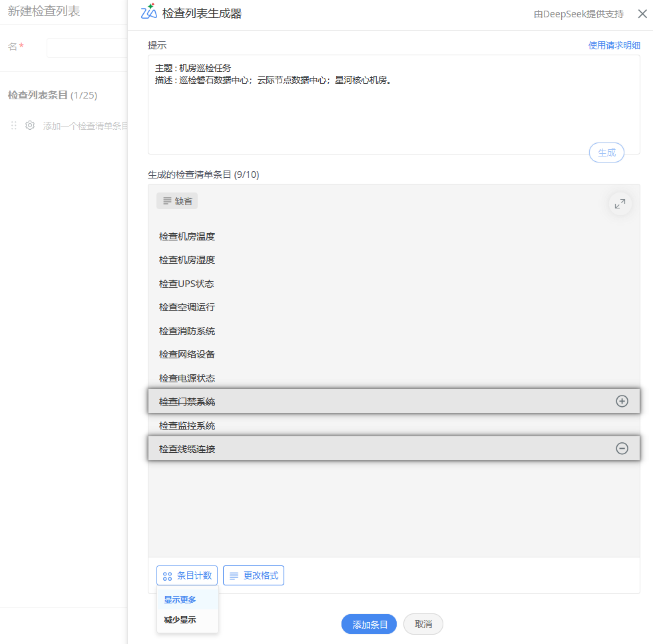Viewport: 653px width, 644px height.
Task: Select 减少显示 from the menu
Action: pos(180,620)
